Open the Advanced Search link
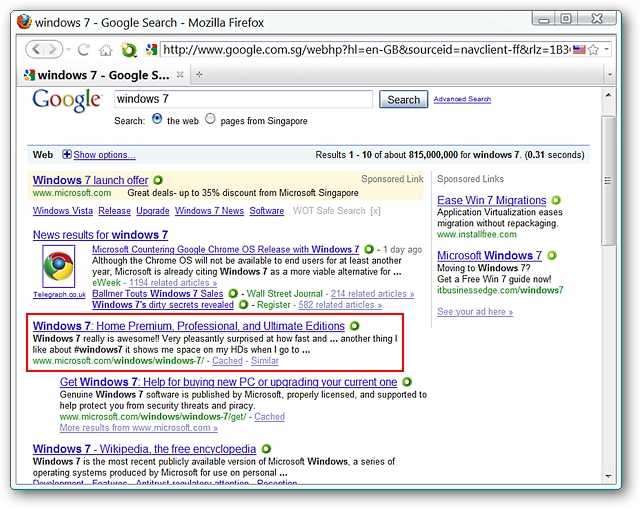The height and width of the screenshot is (508, 640). 462,99
